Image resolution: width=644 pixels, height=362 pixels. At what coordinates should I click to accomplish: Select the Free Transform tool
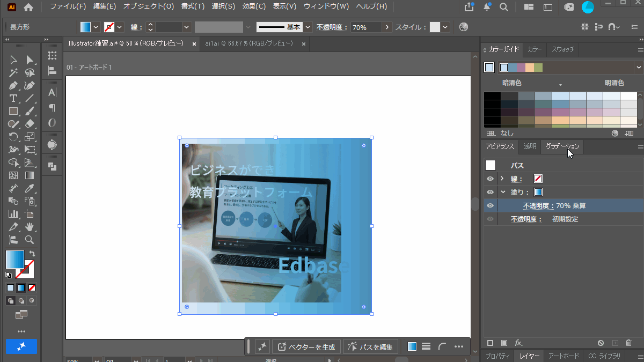[30, 150]
